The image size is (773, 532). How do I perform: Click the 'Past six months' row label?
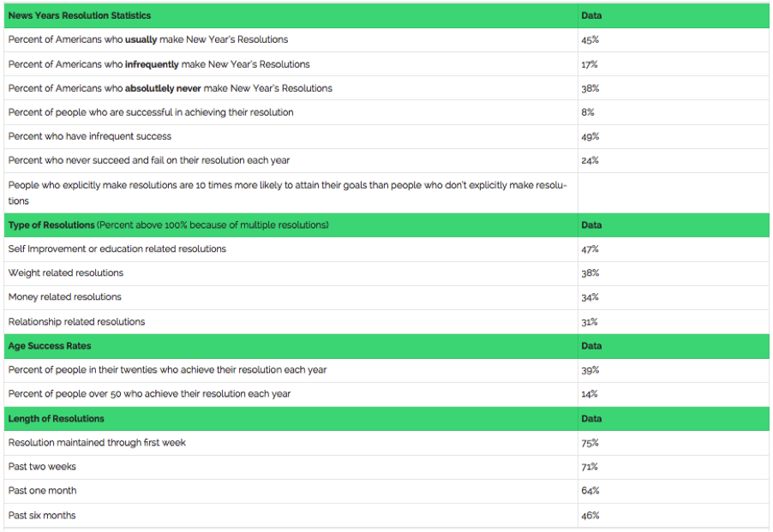(42, 515)
